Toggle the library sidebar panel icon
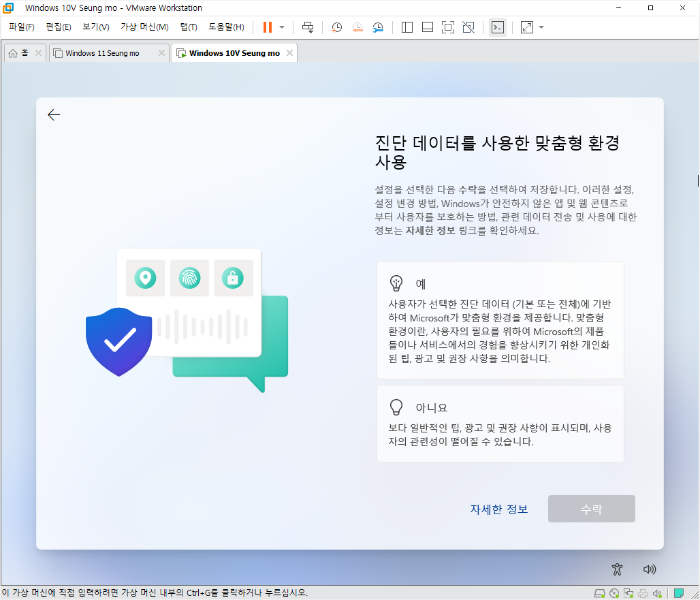This screenshot has width=700, height=600. [407, 27]
